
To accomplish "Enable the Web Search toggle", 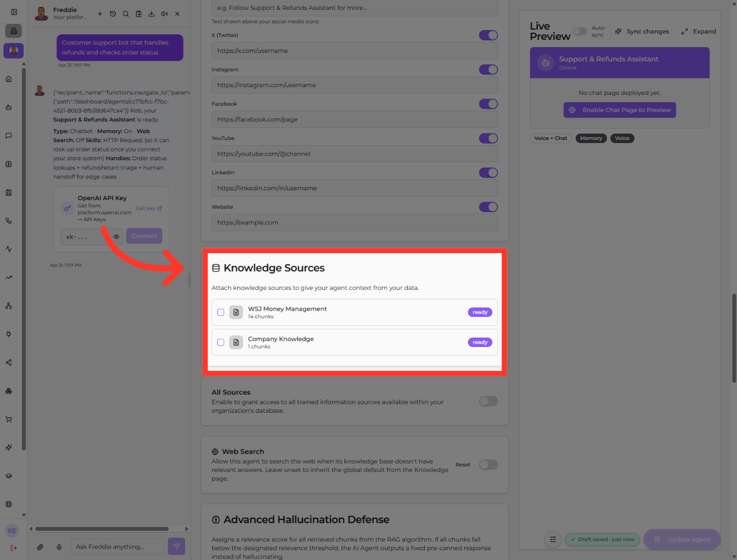I will [488, 465].
